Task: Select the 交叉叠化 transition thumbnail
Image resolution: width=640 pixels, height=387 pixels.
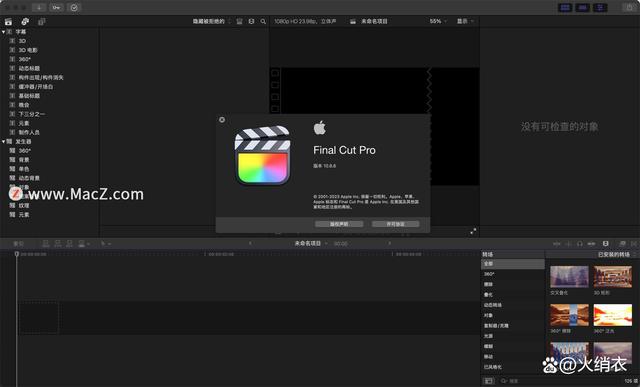Action: click(x=569, y=277)
